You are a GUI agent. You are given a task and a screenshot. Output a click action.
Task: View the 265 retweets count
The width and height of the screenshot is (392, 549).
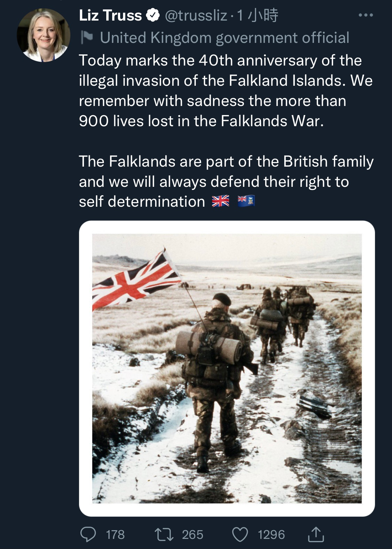click(192, 534)
